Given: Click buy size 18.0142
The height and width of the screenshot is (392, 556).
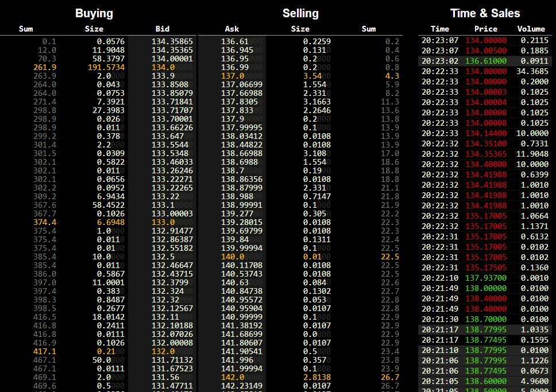Looking at the screenshot, I should (x=109, y=317).
